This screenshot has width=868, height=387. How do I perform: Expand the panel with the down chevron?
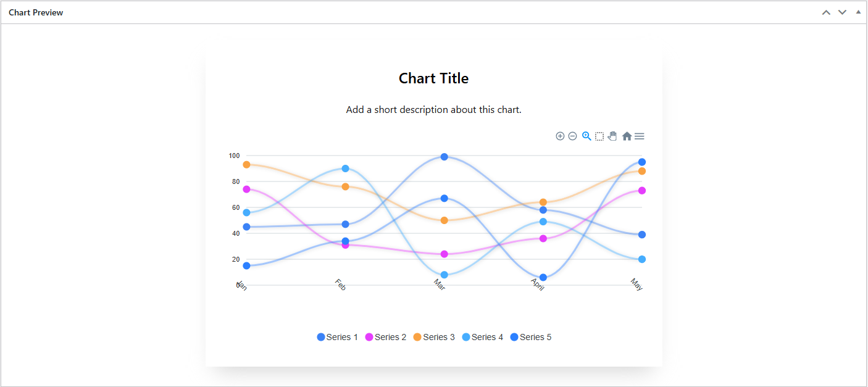pyautogui.click(x=842, y=12)
